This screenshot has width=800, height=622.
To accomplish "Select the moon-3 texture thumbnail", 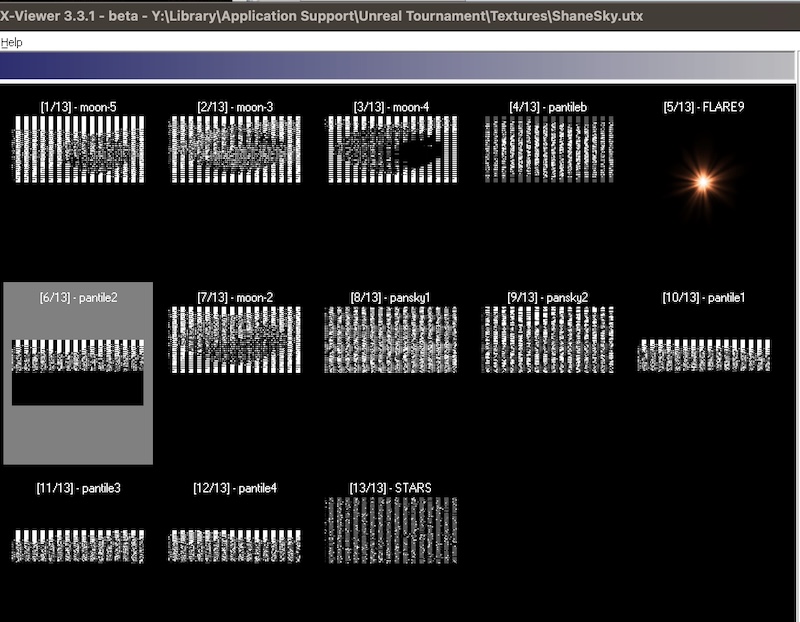I will pos(235,150).
